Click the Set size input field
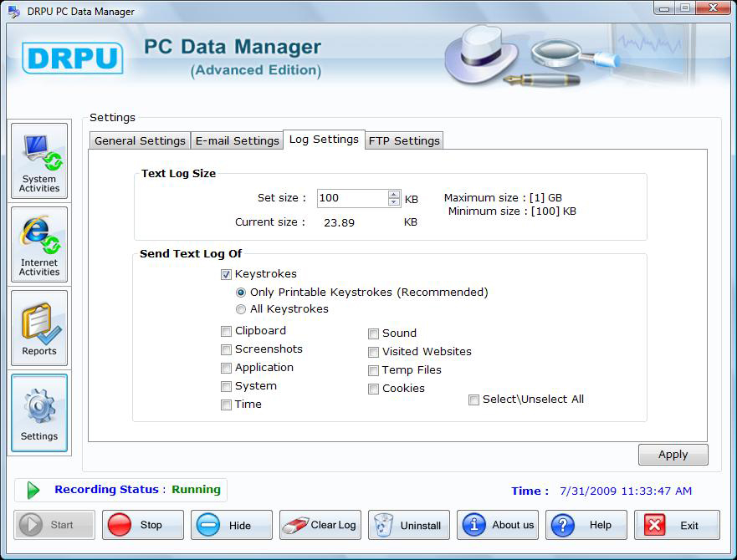 [352, 198]
